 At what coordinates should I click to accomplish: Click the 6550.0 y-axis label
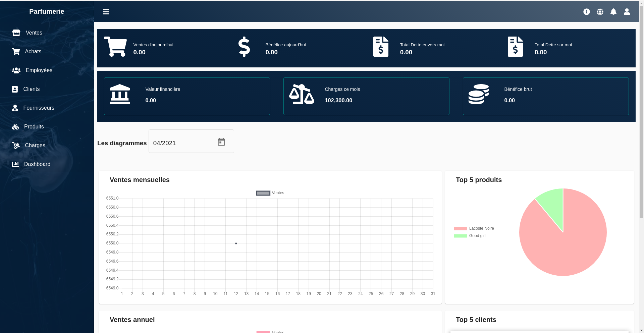[112, 243]
